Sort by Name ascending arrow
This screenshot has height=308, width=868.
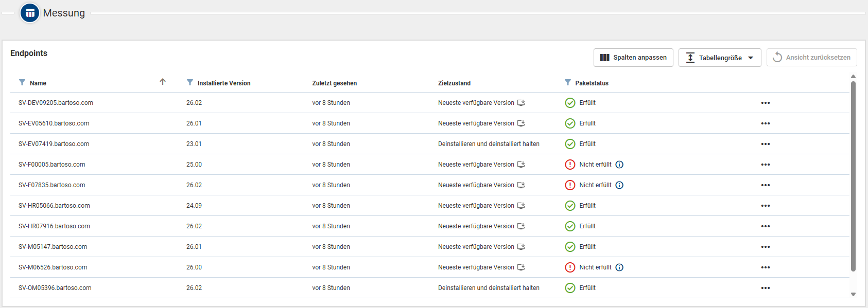click(x=163, y=82)
